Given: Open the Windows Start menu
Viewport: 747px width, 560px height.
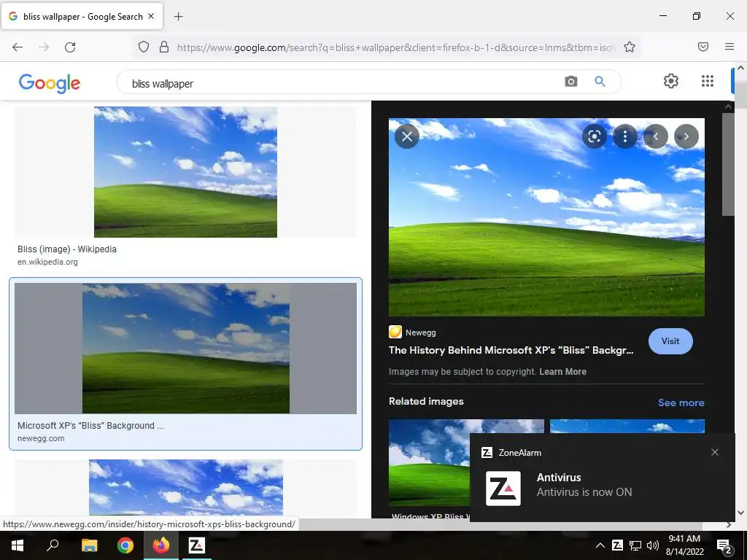Looking at the screenshot, I should (18, 545).
